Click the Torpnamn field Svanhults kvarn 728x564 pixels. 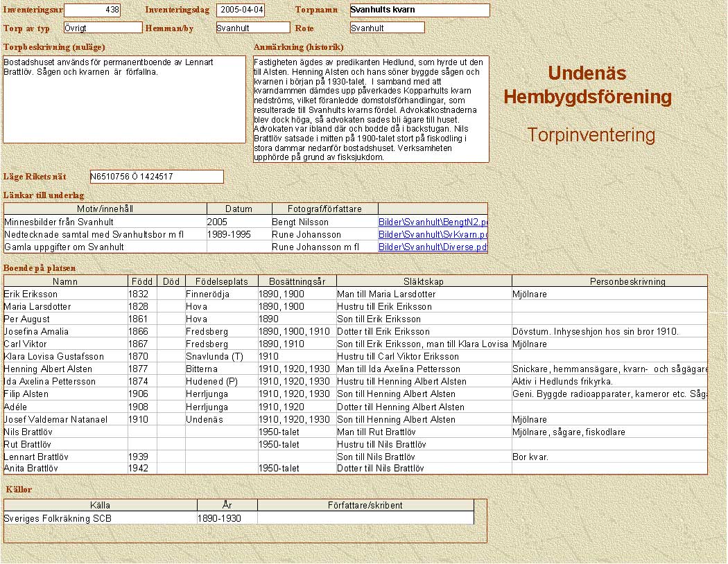tap(419, 10)
